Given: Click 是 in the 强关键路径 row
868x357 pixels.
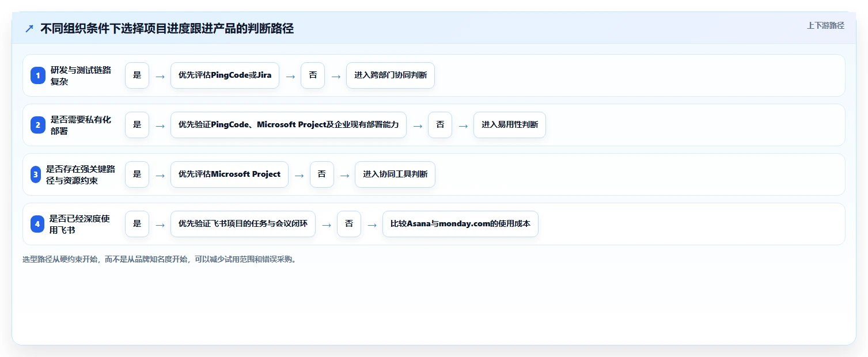Looking at the screenshot, I should click(x=137, y=174).
